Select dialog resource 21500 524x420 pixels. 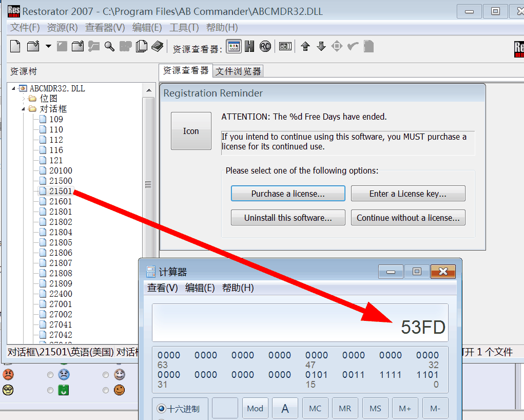[x=61, y=181]
